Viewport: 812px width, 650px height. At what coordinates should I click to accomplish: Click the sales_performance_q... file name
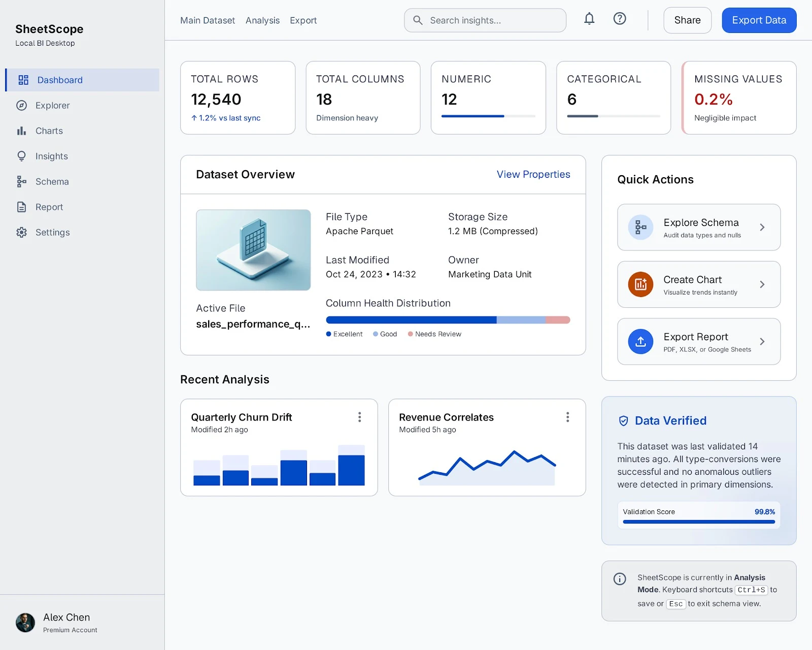(253, 324)
